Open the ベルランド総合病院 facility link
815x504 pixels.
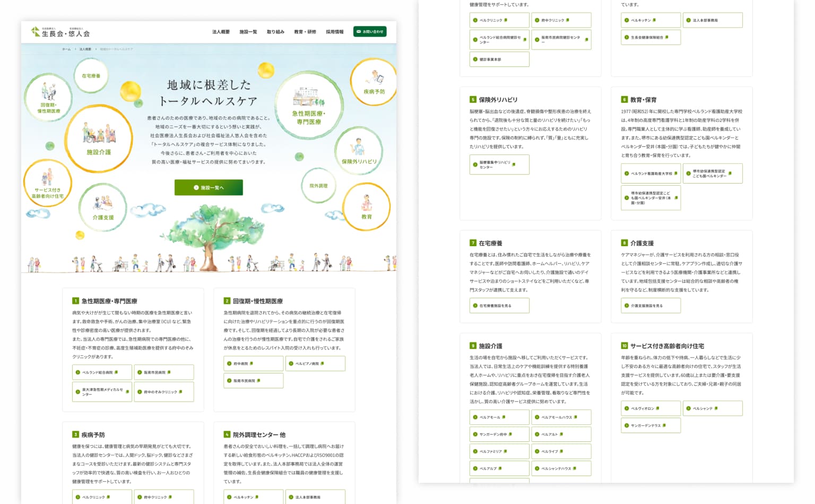(102, 372)
